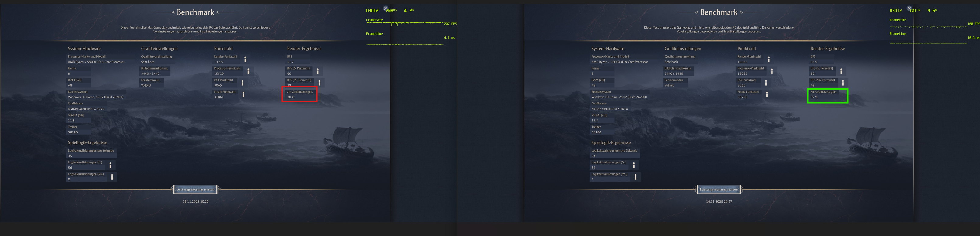Click the 10.1 ms frametime graph label
980x236 pixels.
click(x=974, y=38)
